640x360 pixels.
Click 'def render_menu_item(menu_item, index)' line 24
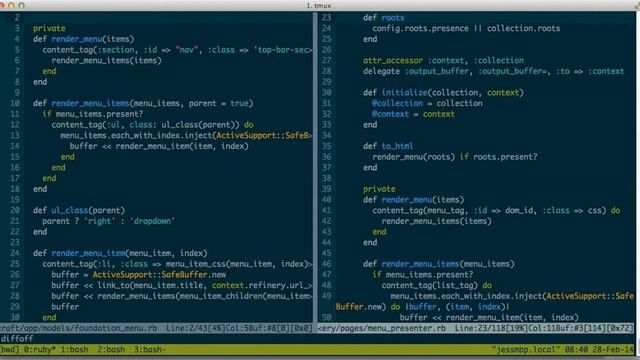(x=120, y=253)
